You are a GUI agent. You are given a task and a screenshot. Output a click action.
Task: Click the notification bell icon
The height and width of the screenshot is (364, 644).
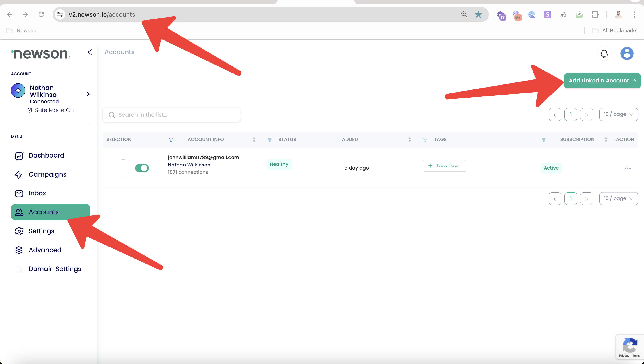[604, 54]
